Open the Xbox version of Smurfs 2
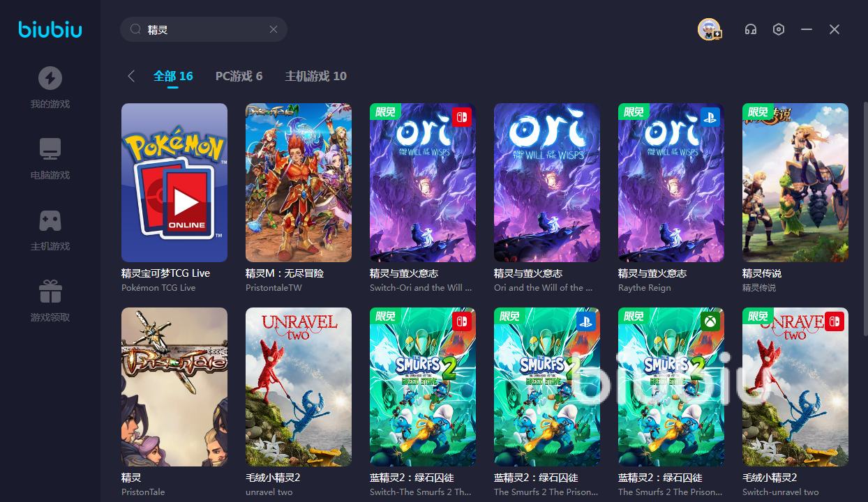The image size is (868, 502). coord(671,387)
